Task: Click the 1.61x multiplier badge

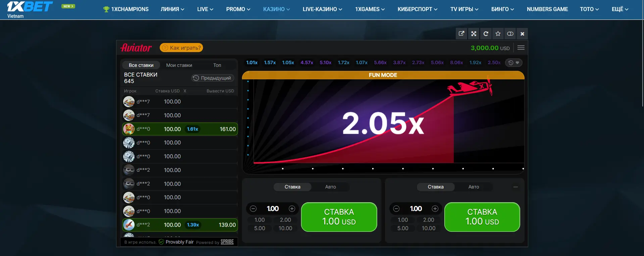Action: coord(193,129)
